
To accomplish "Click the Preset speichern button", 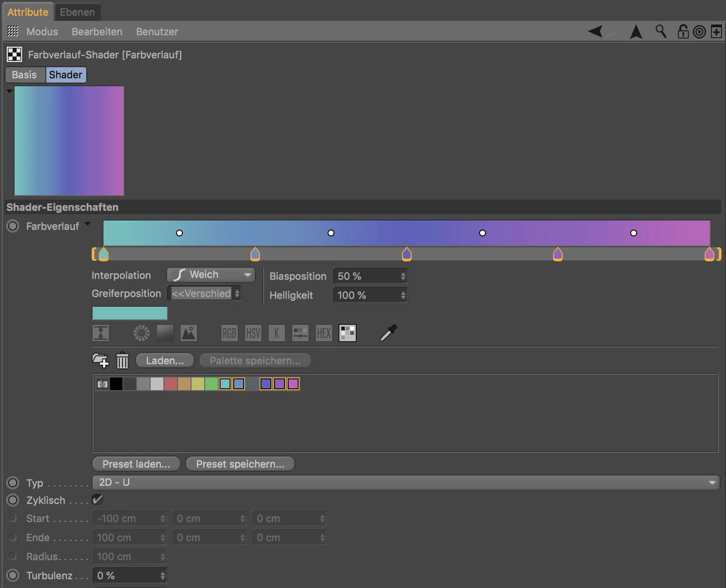I will pyautogui.click(x=240, y=464).
